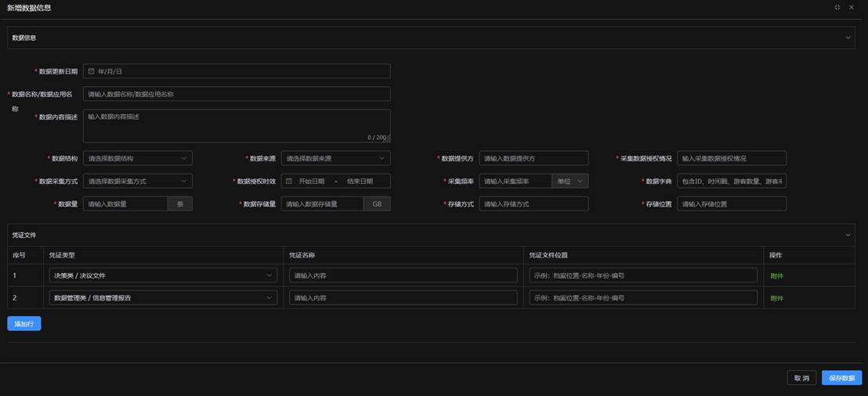Click the 保存数据 button
This screenshot has width=868, height=396.
(x=841, y=378)
